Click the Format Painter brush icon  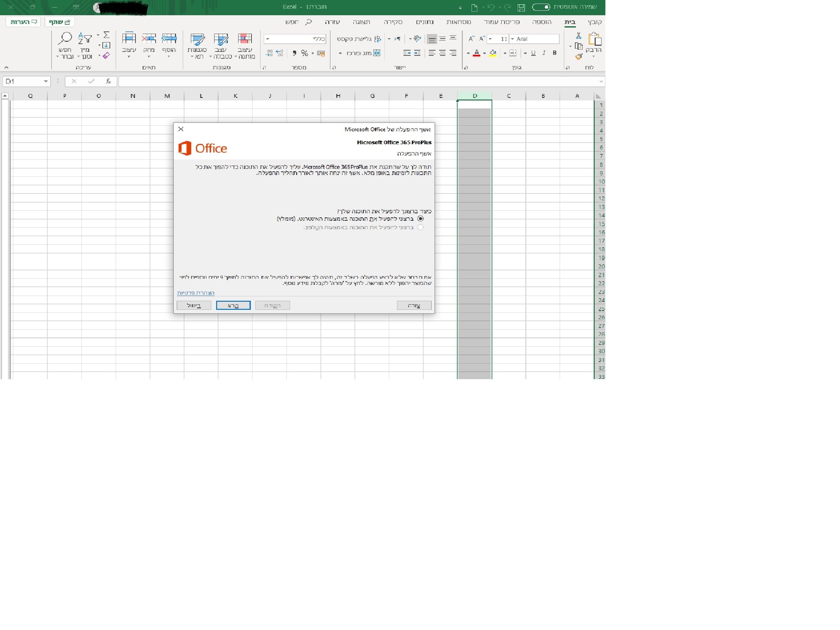click(x=578, y=57)
